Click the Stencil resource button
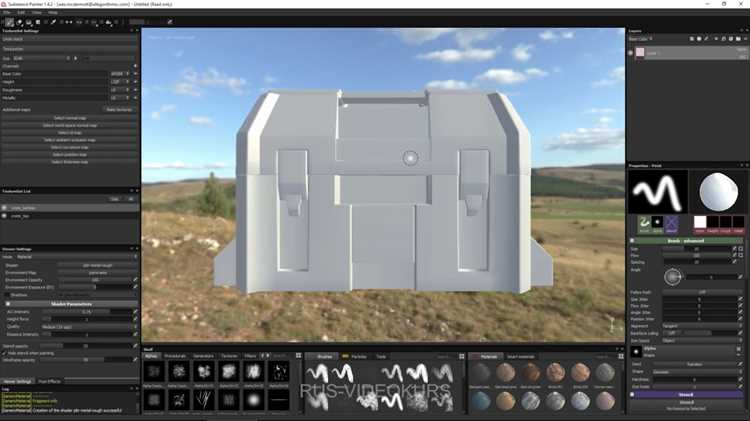The width and height of the screenshot is (750, 421). pyautogui.click(x=686, y=405)
